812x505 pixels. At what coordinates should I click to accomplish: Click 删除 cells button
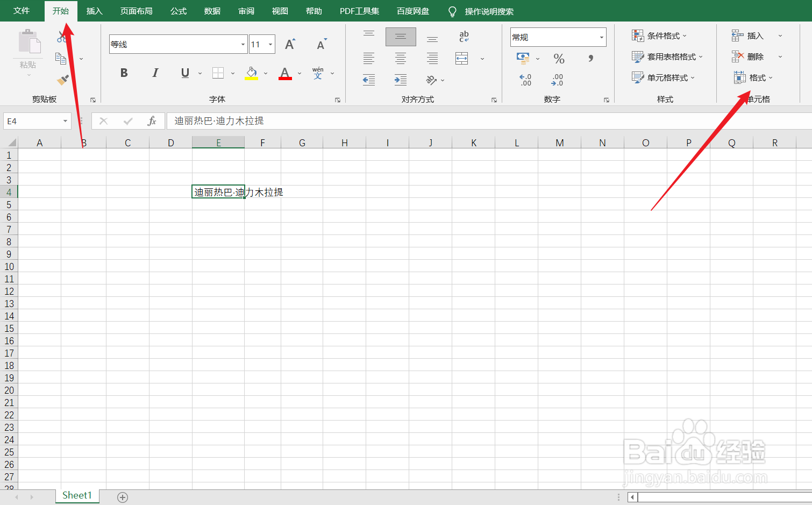(748, 56)
